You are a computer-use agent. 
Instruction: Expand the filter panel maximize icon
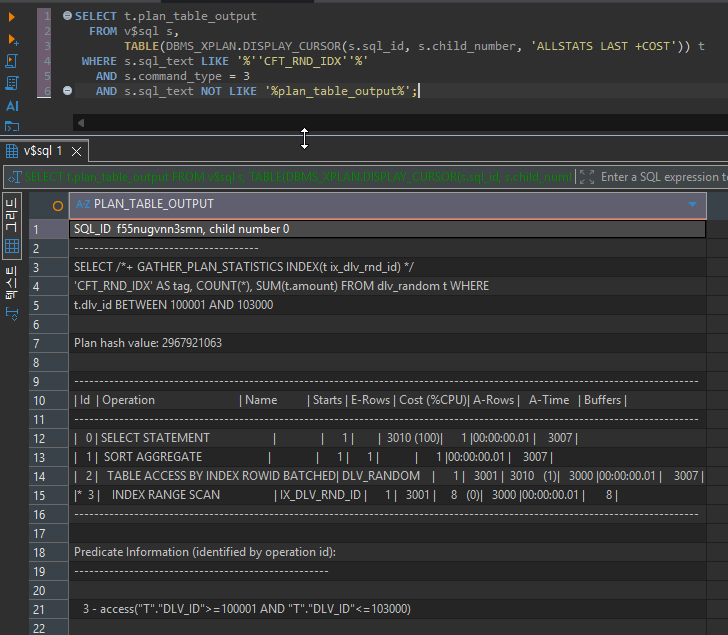587,177
